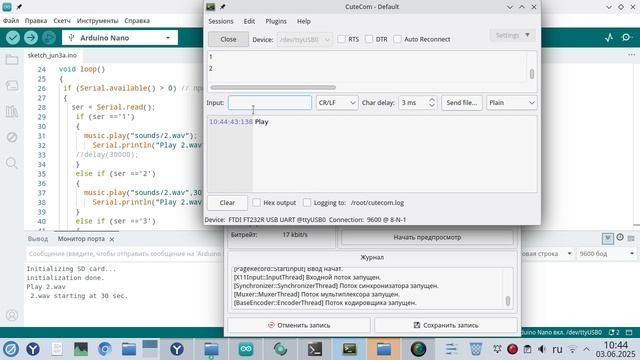Screen dimensions: 640x360
Task: Click the Arduino Verify checkmark button
Action: pos(13,38)
